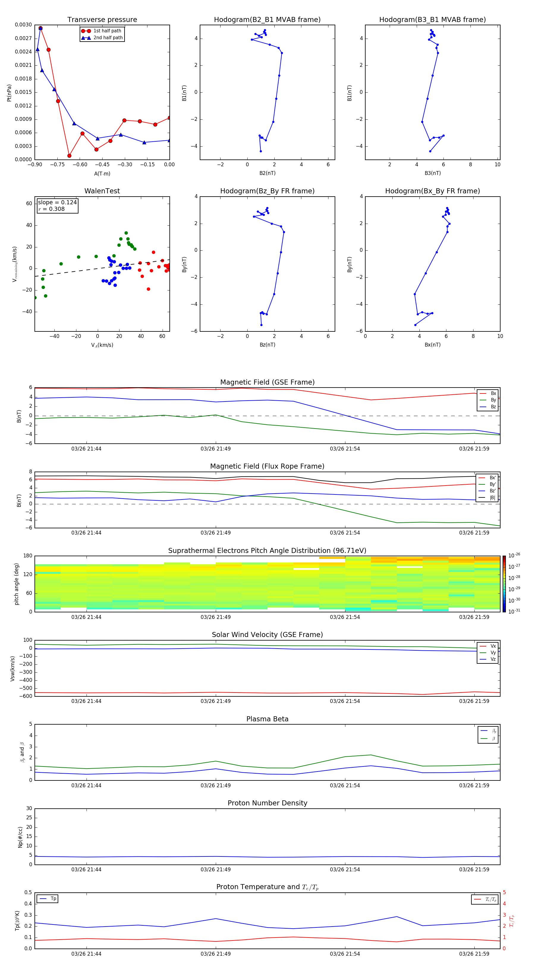Image resolution: width=535 pixels, height=980 pixels.
Task: Click the 'Hodogram(Bx_By FR frame)' title
Action: (432, 191)
